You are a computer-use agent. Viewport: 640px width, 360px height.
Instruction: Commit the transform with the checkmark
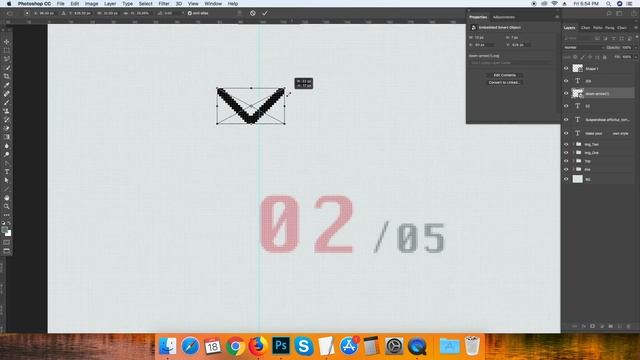coord(265,13)
